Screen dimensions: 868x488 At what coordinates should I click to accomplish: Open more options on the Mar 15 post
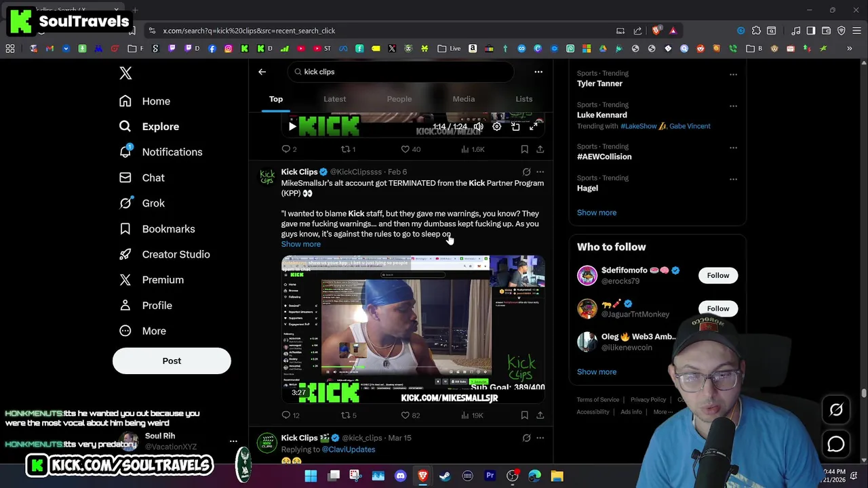pyautogui.click(x=540, y=438)
